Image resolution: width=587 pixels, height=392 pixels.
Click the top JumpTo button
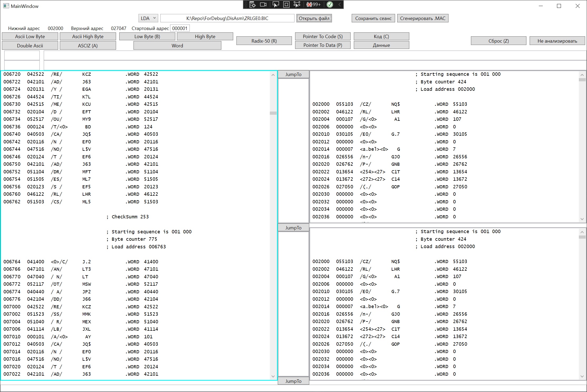(x=293, y=74)
